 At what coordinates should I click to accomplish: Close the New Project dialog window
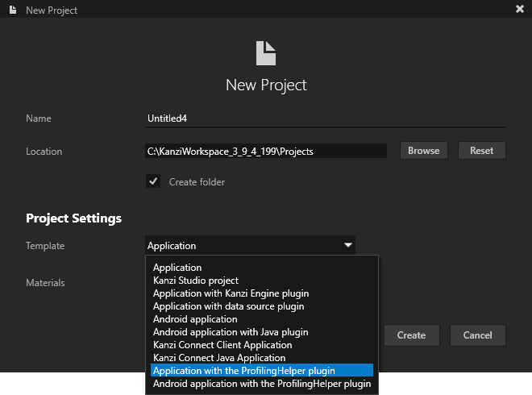[519, 10]
